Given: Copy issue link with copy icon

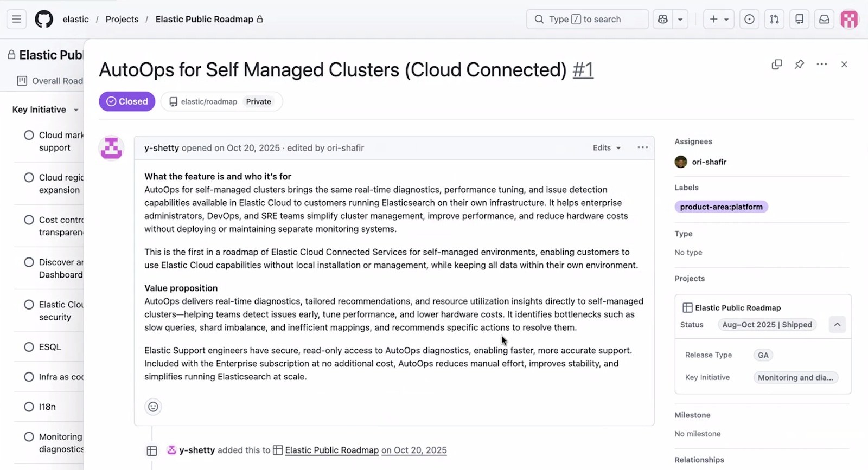Looking at the screenshot, I should coord(777,64).
